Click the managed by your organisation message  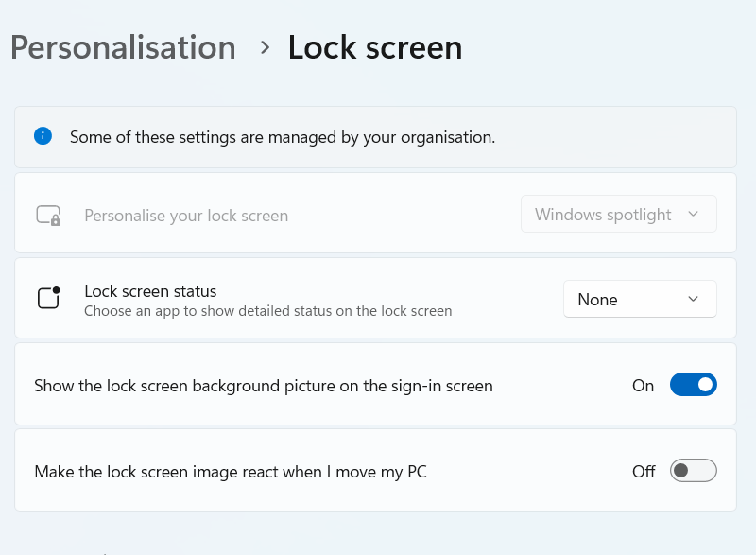[x=283, y=137]
